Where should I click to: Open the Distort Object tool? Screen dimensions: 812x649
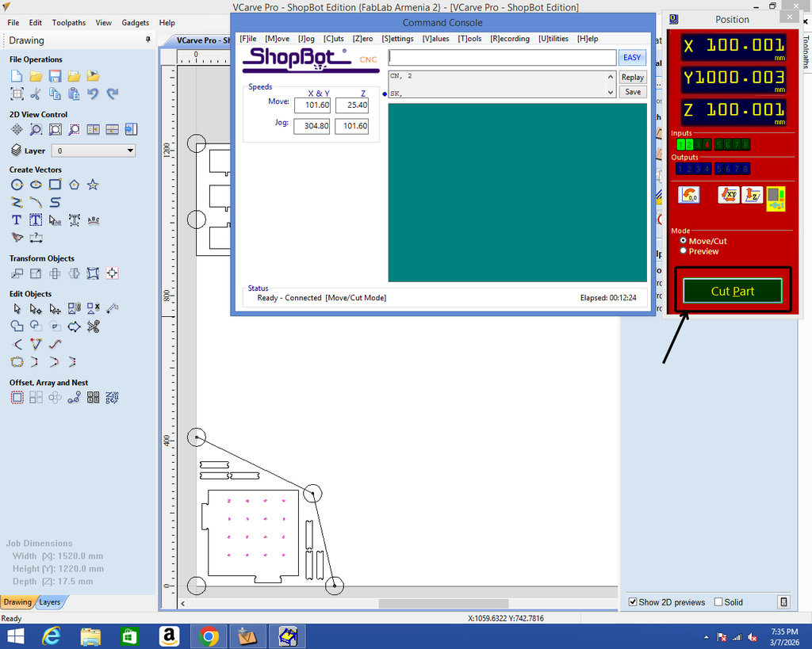pos(94,273)
